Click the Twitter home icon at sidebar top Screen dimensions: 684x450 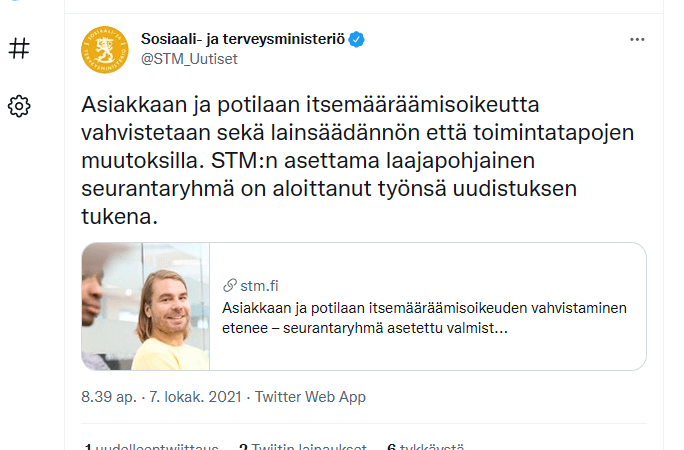click(x=19, y=4)
